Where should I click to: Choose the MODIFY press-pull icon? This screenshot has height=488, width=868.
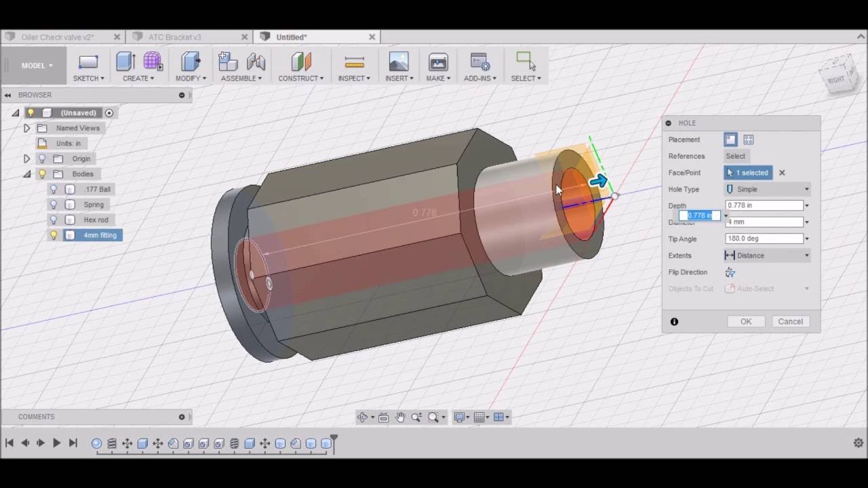(x=191, y=62)
